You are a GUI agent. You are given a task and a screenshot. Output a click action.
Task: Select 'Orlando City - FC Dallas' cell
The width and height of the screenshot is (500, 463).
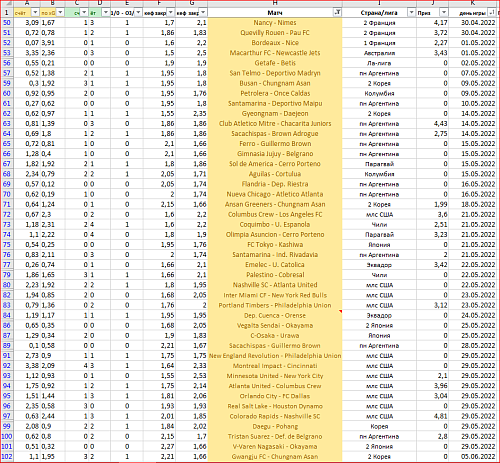pyautogui.click(x=275, y=396)
